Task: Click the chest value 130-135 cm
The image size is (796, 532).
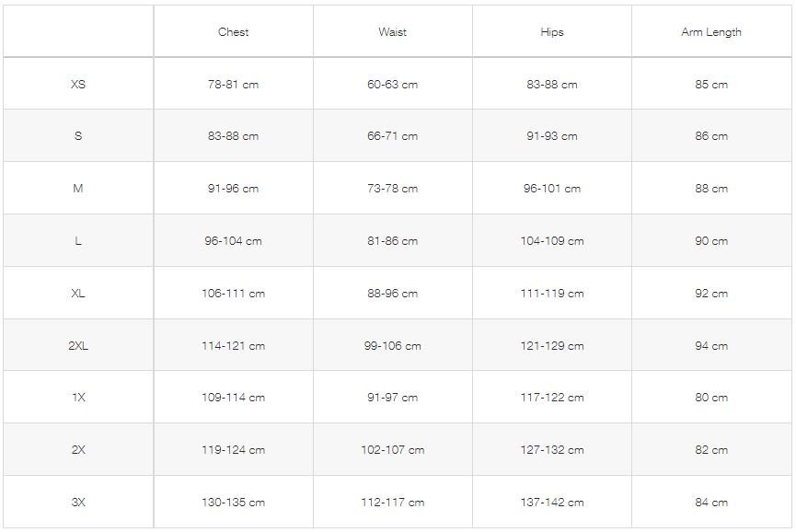Action: 233,502
